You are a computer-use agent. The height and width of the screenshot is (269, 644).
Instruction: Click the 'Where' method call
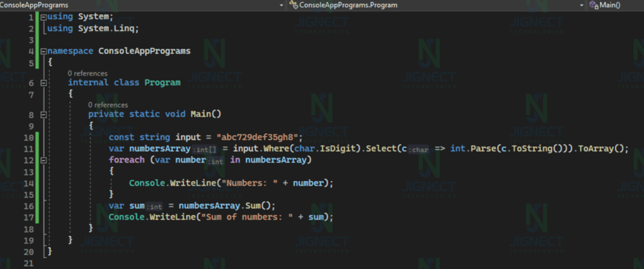point(276,148)
